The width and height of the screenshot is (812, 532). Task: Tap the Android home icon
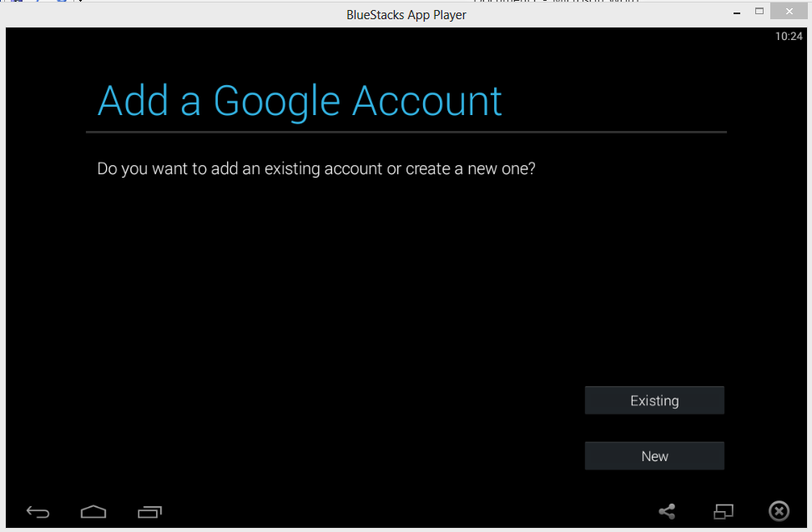(x=93, y=511)
